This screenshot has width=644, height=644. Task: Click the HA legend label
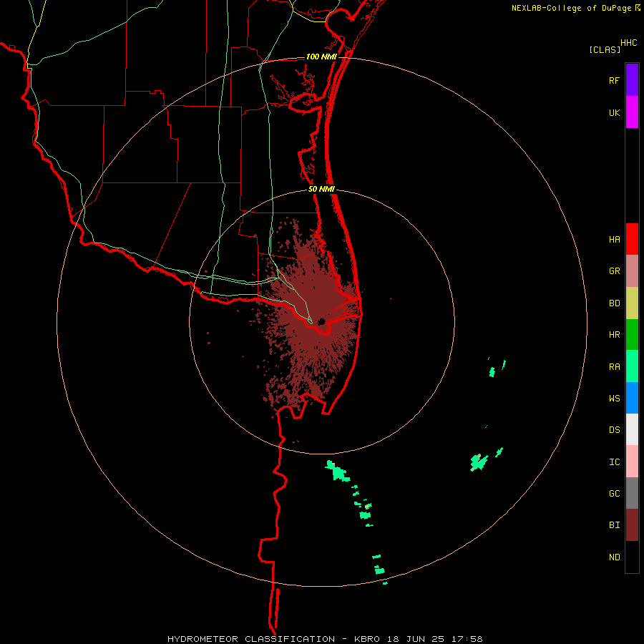(x=614, y=240)
